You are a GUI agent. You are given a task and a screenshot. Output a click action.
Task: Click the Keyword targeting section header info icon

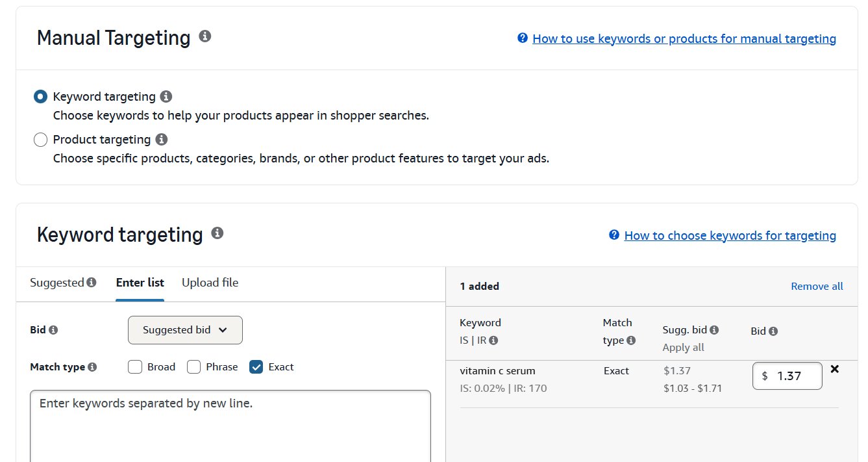click(217, 233)
